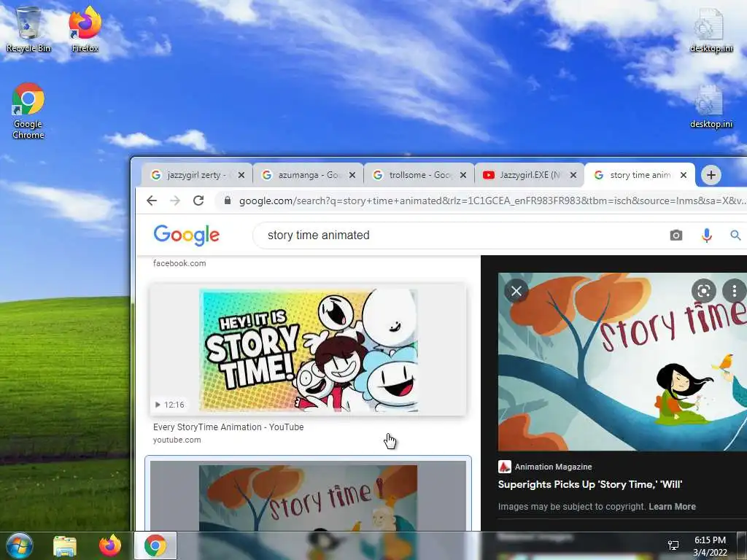The width and height of the screenshot is (747, 560).
Task: Close the azumanga tab
Action: (352, 175)
